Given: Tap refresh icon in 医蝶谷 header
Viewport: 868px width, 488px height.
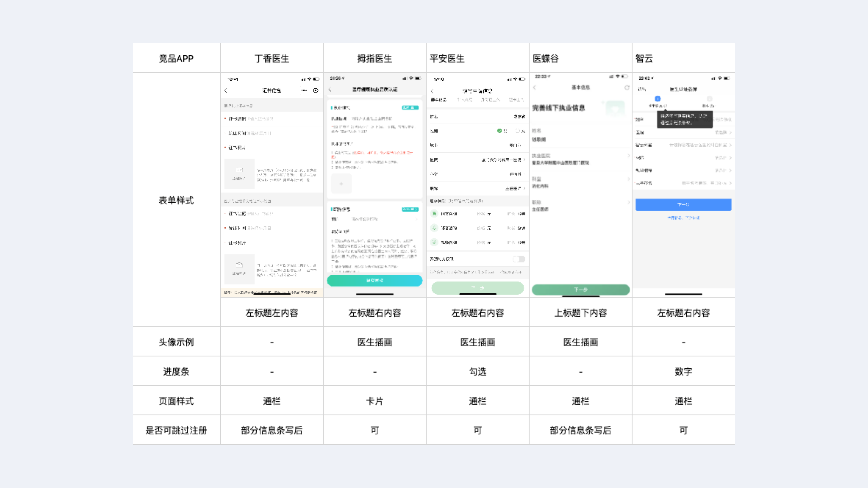Looking at the screenshot, I should click(626, 88).
